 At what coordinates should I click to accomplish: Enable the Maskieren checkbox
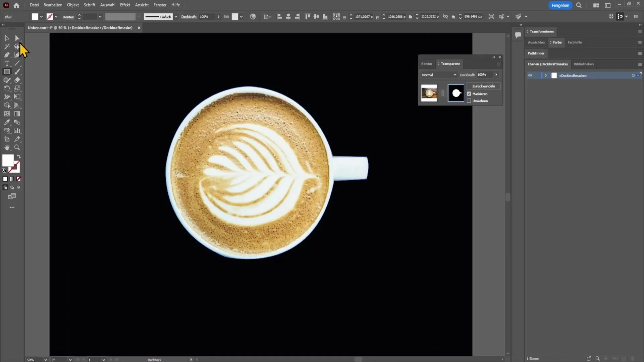click(469, 94)
